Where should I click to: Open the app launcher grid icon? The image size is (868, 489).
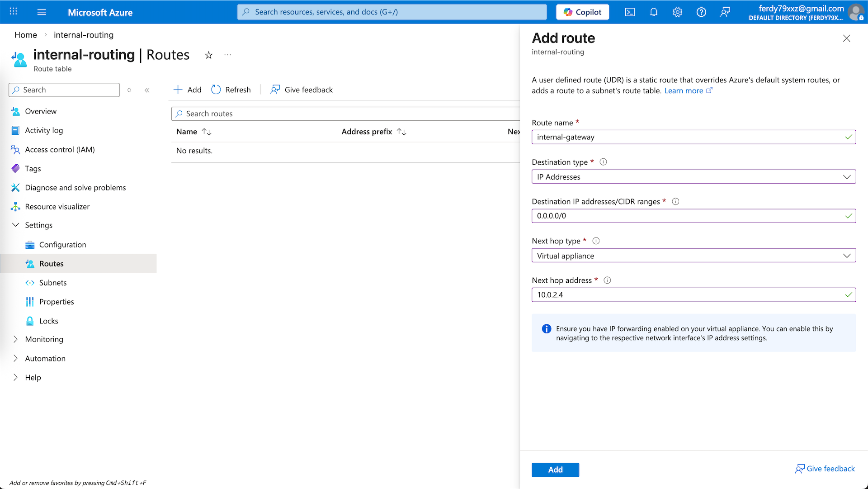tap(14, 12)
